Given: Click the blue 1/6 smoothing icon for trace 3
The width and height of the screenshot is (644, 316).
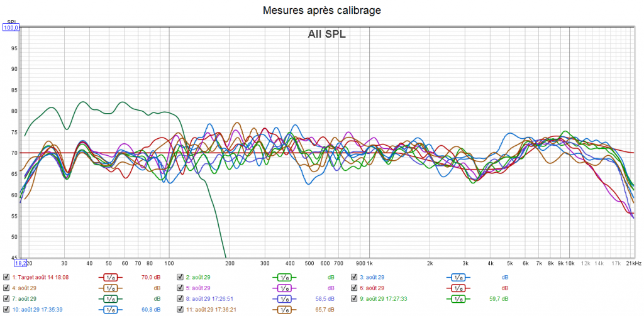Looking at the screenshot, I should coord(458,277).
